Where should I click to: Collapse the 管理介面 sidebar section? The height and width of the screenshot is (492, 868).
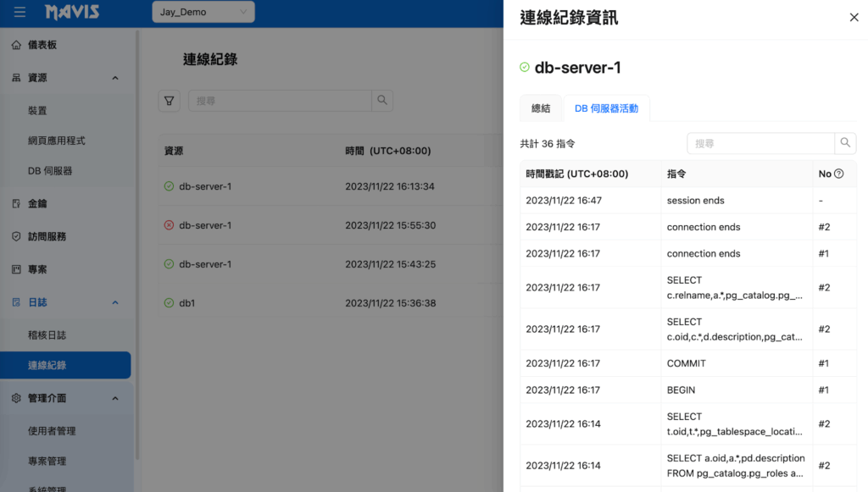pyautogui.click(x=115, y=399)
